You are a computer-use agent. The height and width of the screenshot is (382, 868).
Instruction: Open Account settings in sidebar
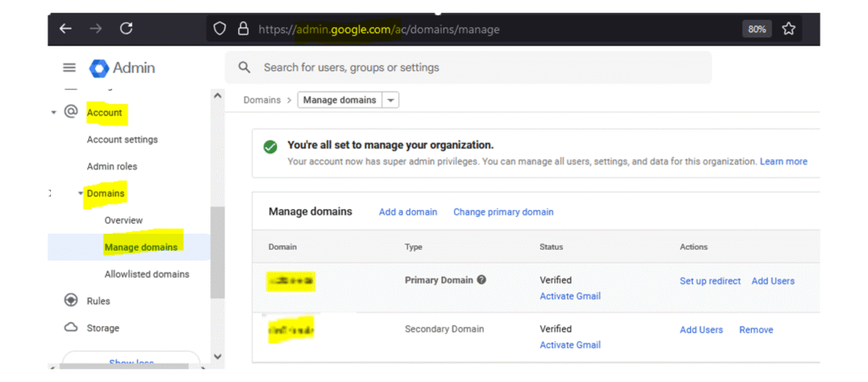coord(122,140)
